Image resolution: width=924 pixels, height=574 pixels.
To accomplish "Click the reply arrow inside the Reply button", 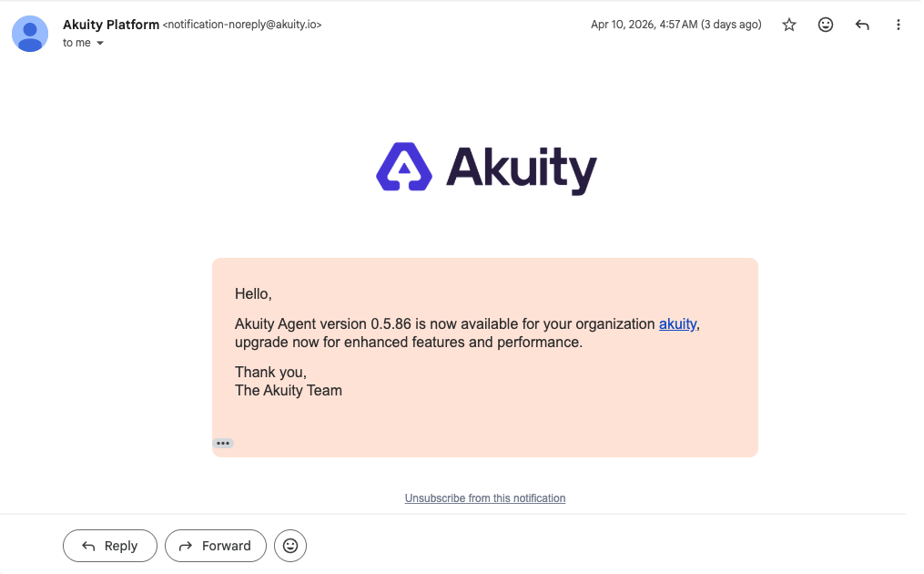I will [x=86, y=545].
